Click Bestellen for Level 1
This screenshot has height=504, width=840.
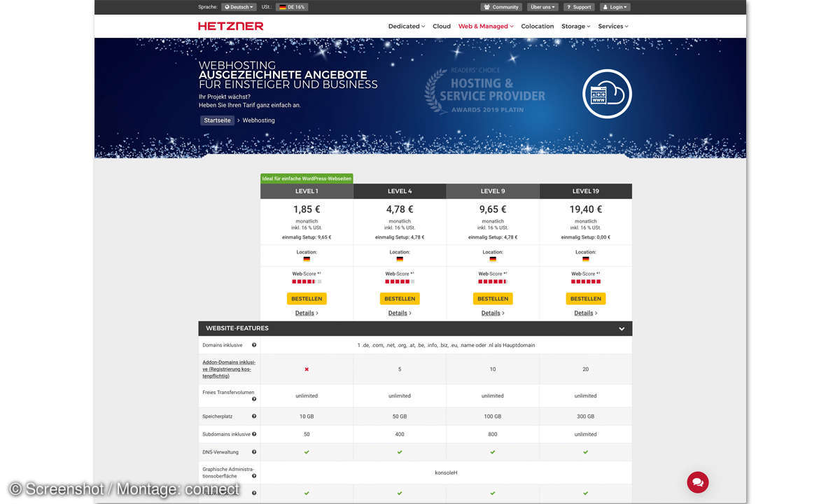click(307, 298)
